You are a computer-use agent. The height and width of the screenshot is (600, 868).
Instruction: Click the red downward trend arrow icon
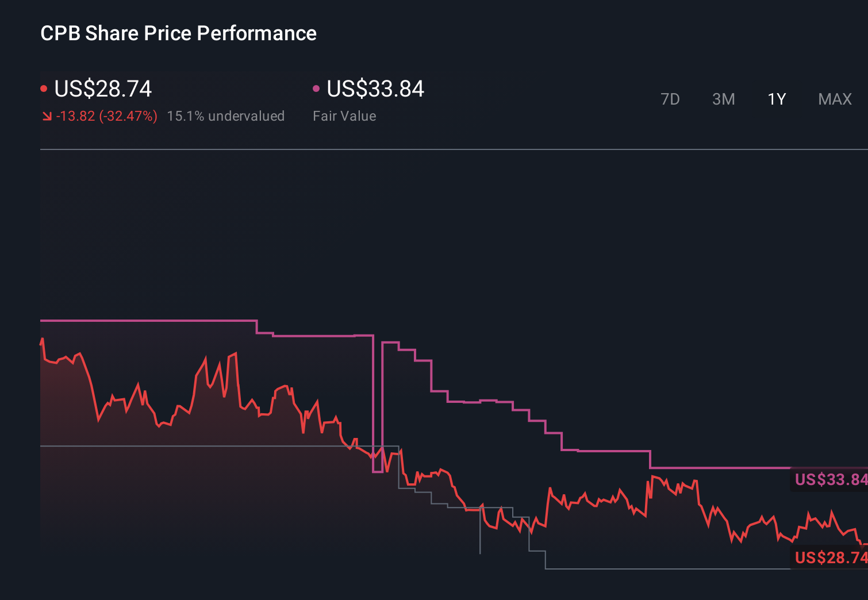pyautogui.click(x=47, y=116)
